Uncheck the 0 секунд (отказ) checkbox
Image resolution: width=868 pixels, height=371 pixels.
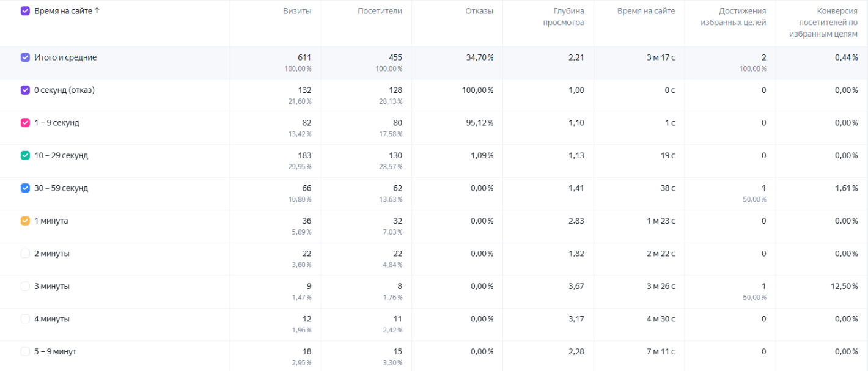(x=25, y=90)
